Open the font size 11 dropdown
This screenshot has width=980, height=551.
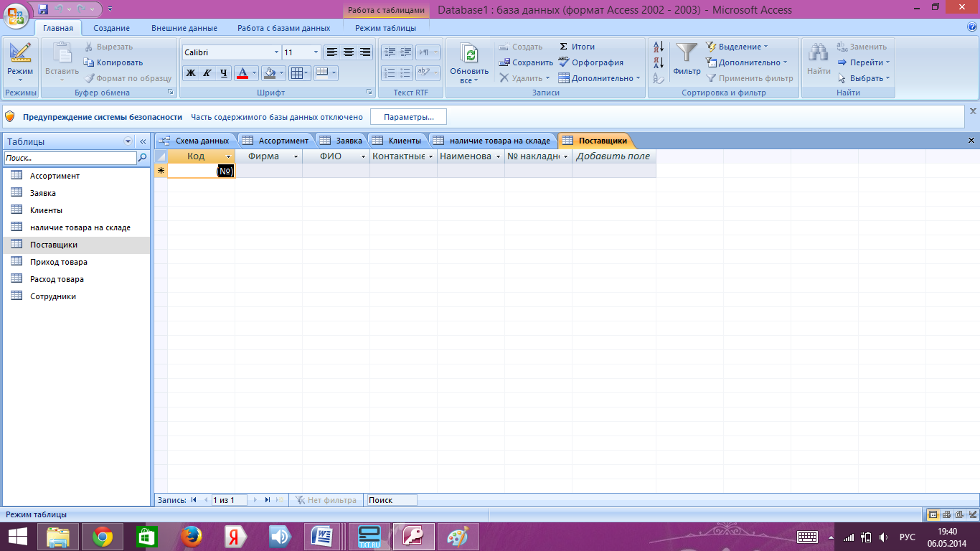[x=316, y=52]
